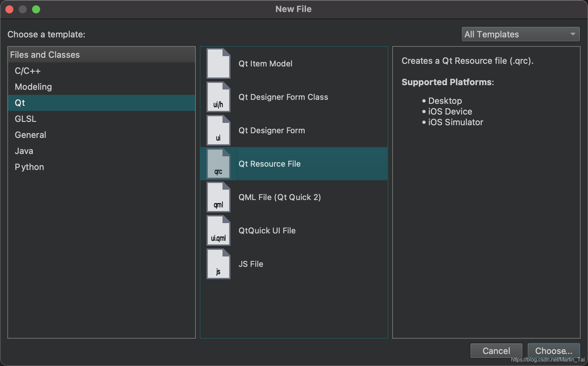Click the qrc Resource File icon
The width and height of the screenshot is (588, 366).
coord(218,164)
